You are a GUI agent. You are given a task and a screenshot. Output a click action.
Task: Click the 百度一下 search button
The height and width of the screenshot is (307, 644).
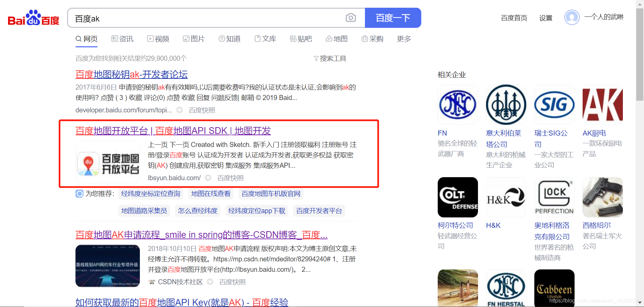coord(393,18)
